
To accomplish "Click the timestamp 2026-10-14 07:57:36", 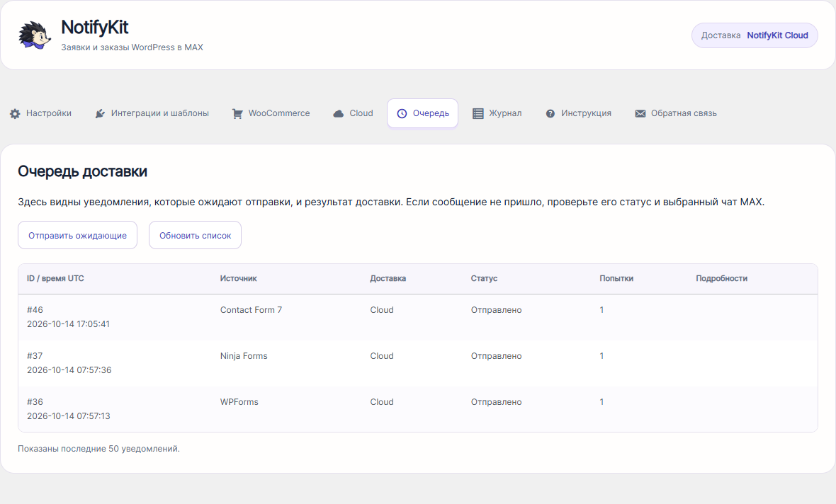I will click(69, 370).
